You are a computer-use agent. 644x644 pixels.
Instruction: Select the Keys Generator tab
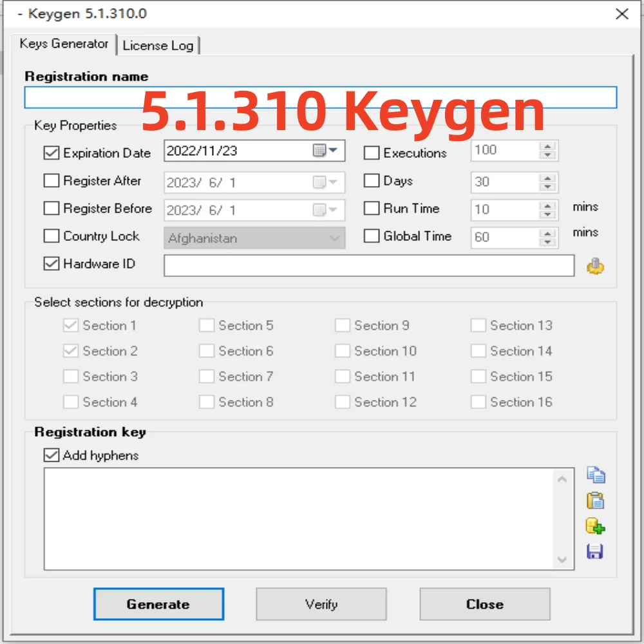coord(64,44)
